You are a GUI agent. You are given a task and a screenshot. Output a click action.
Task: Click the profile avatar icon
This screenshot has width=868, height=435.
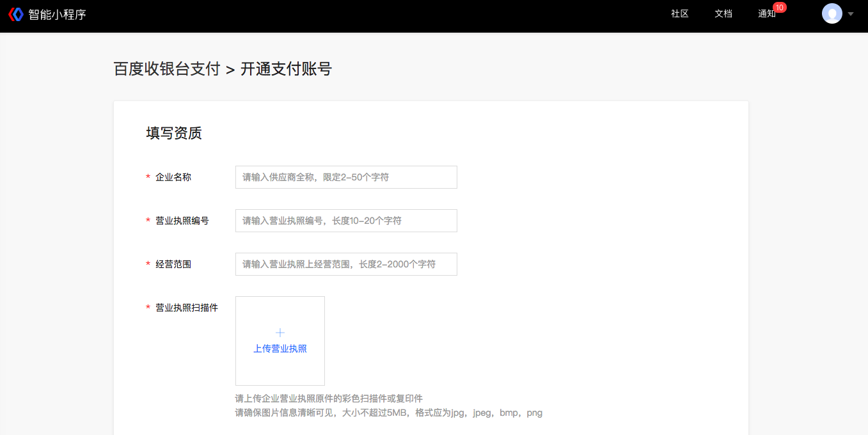[x=832, y=13]
